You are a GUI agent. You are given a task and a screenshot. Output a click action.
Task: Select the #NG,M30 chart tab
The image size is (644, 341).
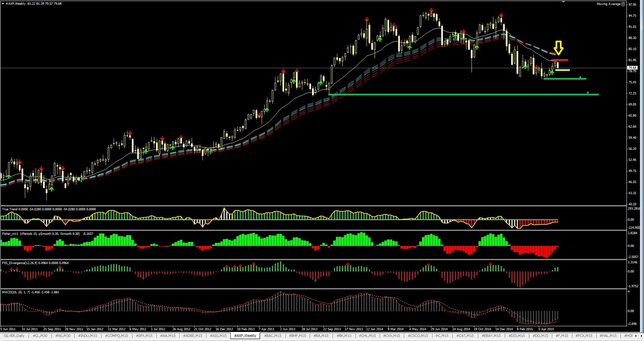63,336
